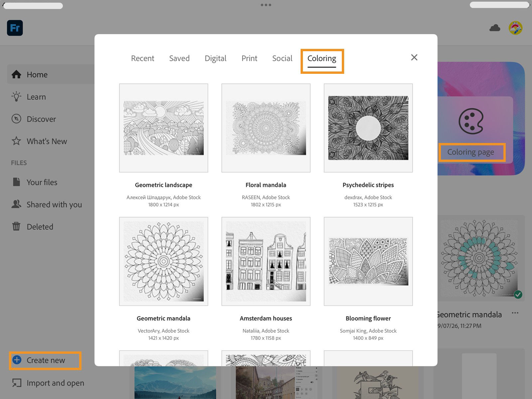Click the Deleted trash can icon
532x399 pixels.
click(x=16, y=226)
